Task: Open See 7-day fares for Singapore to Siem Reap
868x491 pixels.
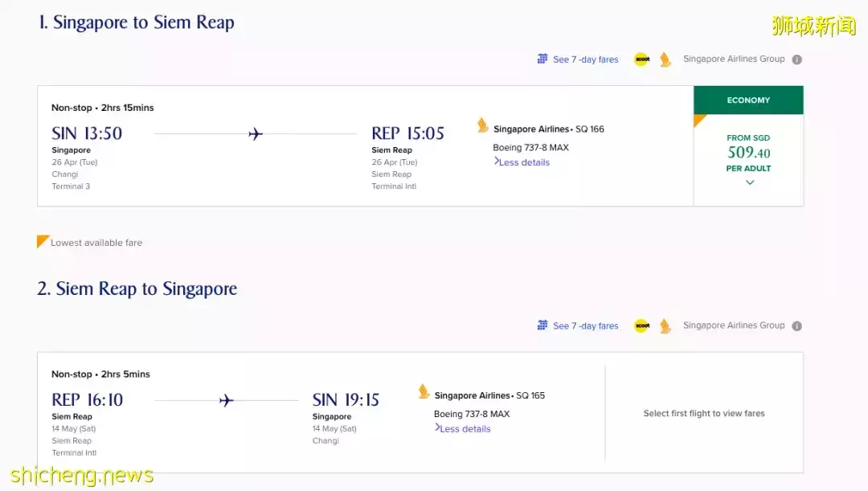Action: click(585, 59)
